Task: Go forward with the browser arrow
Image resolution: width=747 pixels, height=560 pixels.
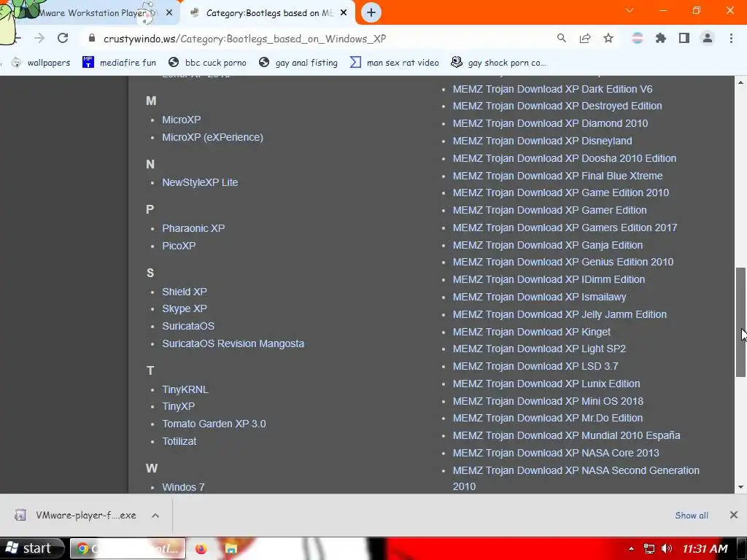Action: [x=39, y=39]
